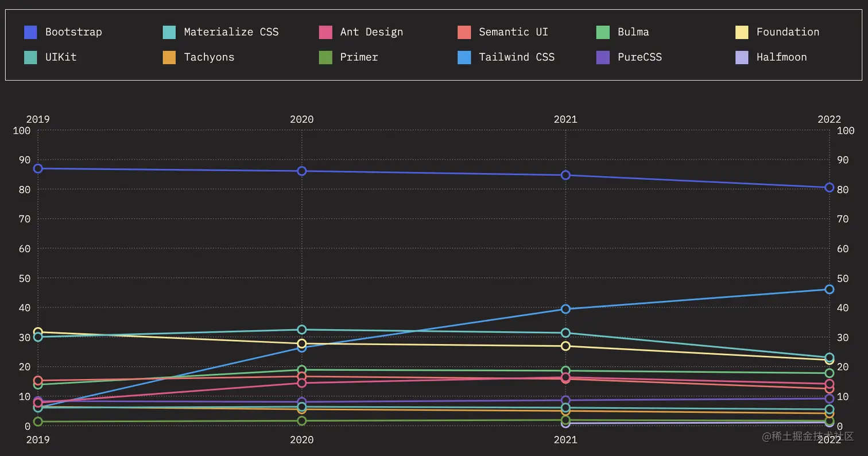Select the Tachyons legend label
The height and width of the screenshot is (456, 868).
click(x=210, y=57)
